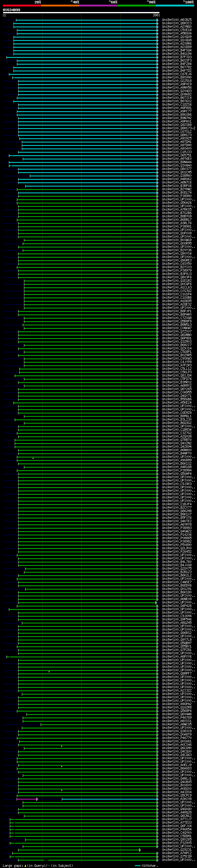Select hit label UniRef100_Q9GRE3
The height and width of the screenshot is (868, 197).
coord(176,260)
